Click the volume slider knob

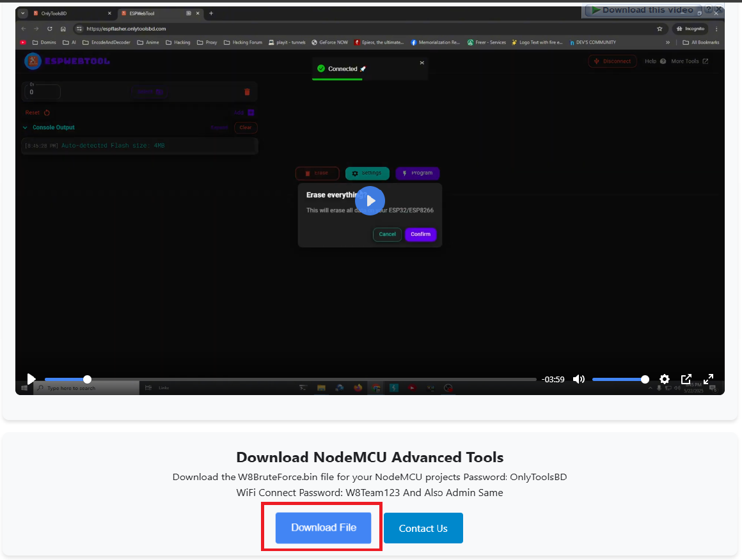(645, 379)
